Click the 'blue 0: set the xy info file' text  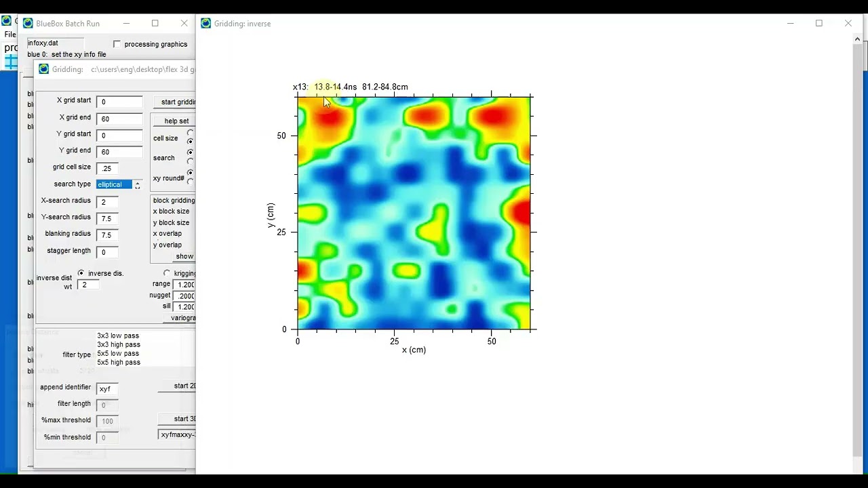[66, 54]
